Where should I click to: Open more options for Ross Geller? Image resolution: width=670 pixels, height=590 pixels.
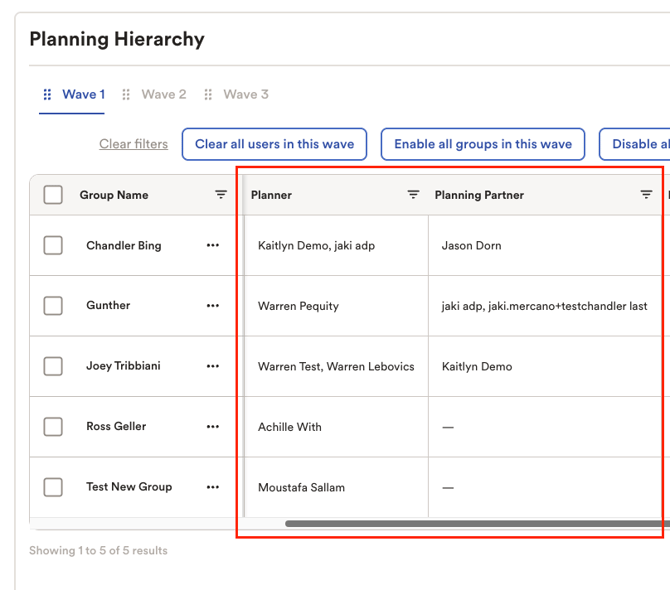point(213,426)
